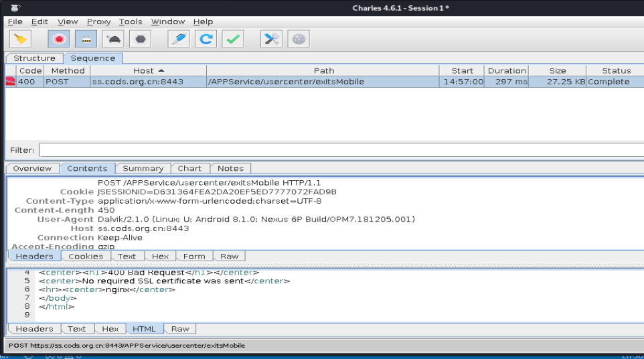This screenshot has height=359, width=644.
Task: Open the Help menu
Action: [203, 22]
